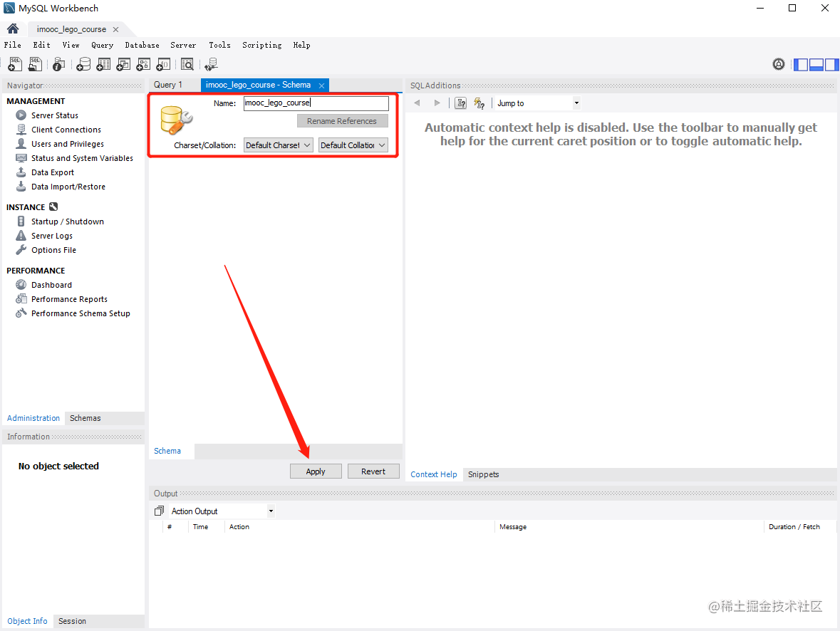Switch to the Context Help tab

tap(433, 474)
